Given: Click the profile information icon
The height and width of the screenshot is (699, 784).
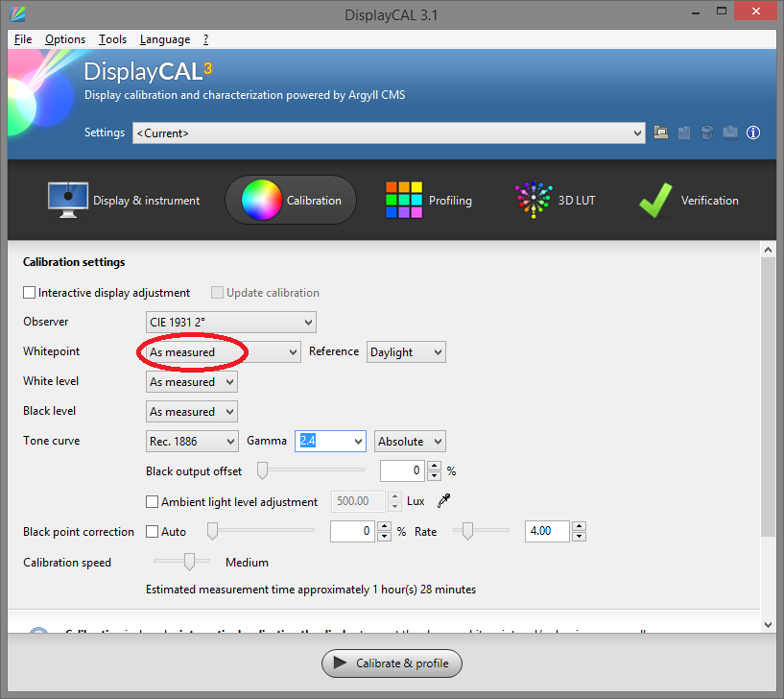Looking at the screenshot, I should point(753,133).
